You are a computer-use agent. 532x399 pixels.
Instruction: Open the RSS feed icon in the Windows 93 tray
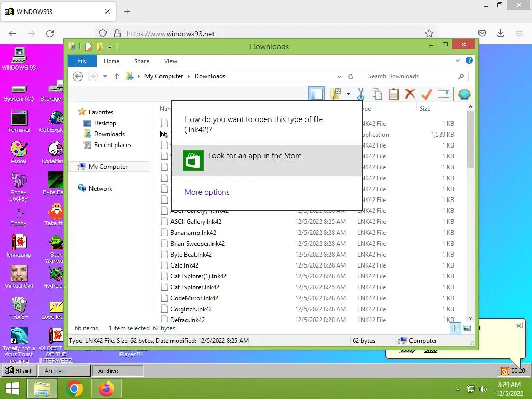tap(504, 371)
